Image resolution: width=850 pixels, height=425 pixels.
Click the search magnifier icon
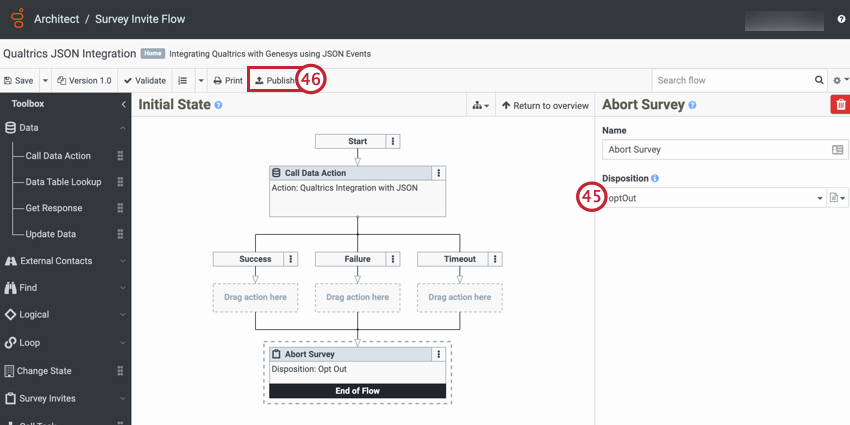pos(819,80)
